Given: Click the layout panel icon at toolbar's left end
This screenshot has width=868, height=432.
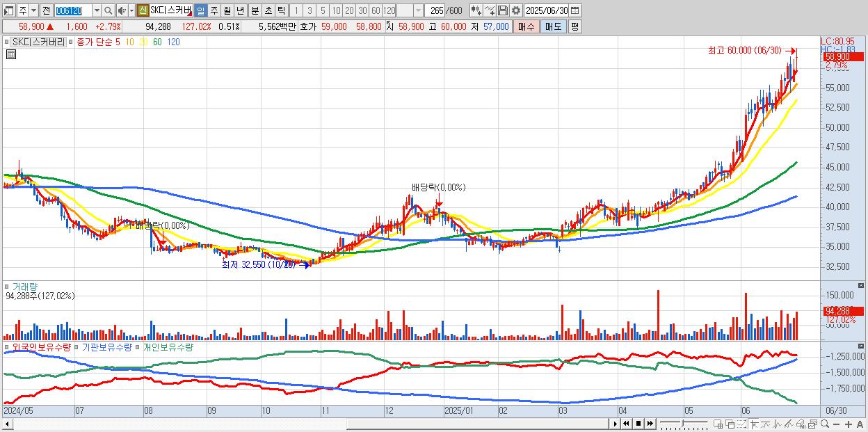Looking at the screenshot, I should click(8, 10).
